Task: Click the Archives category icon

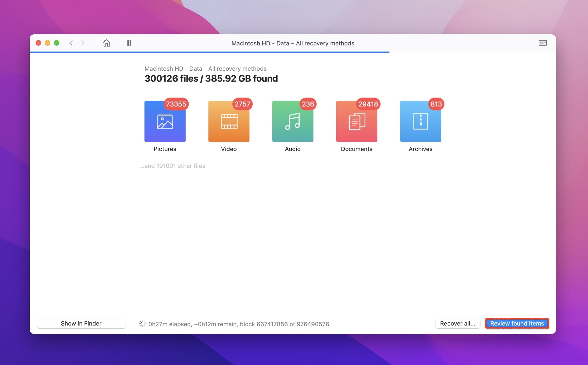Action: 421,121
